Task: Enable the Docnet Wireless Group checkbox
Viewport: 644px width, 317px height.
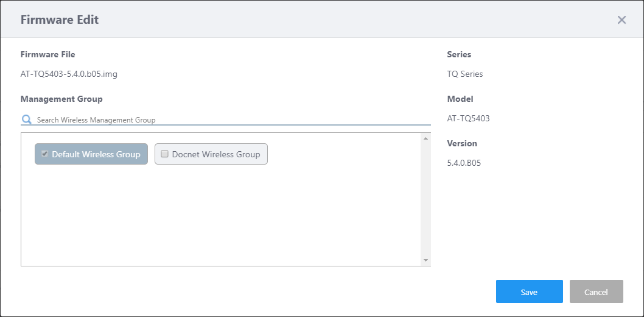Action: 164,154
